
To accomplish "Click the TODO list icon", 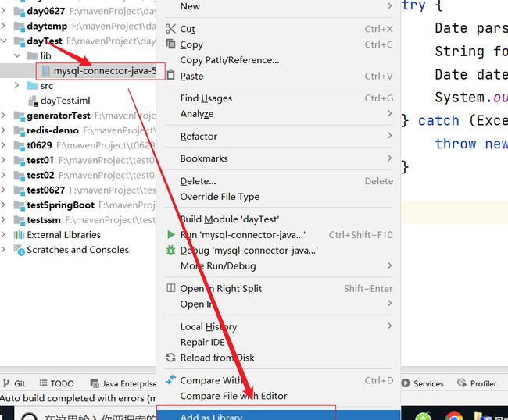I will tap(43, 383).
